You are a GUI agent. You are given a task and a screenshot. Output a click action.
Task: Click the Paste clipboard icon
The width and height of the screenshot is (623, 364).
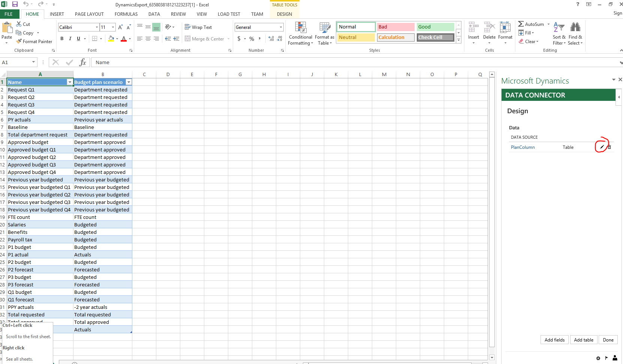click(7, 28)
